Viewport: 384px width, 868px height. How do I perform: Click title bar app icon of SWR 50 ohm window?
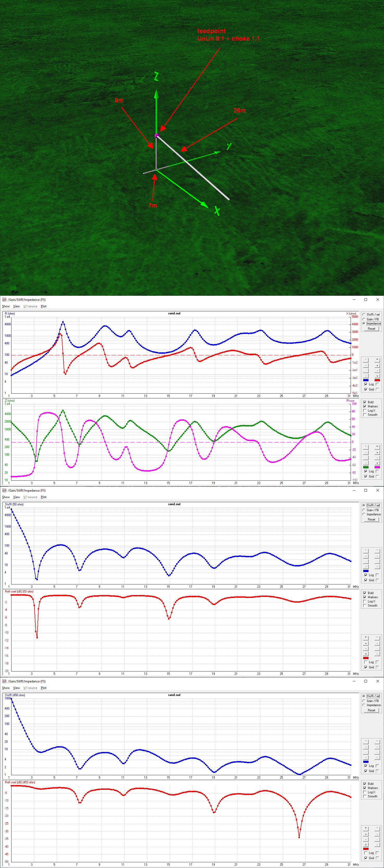pos(4,490)
